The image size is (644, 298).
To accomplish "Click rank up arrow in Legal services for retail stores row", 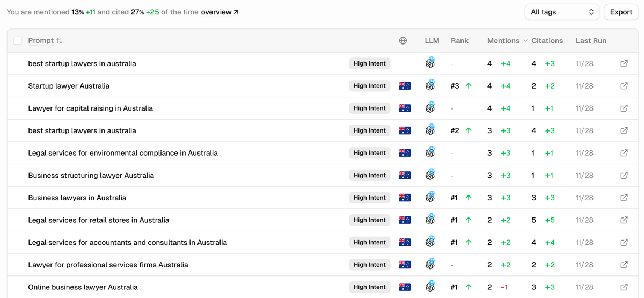I will coord(469,220).
